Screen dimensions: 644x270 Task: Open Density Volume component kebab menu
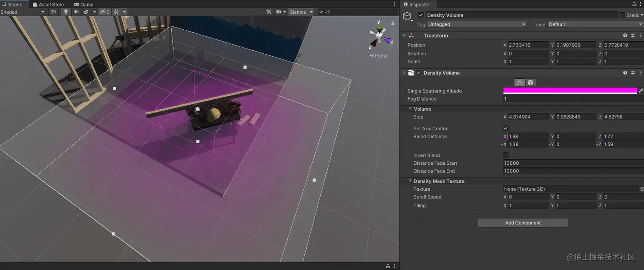(x=640, y=73)
